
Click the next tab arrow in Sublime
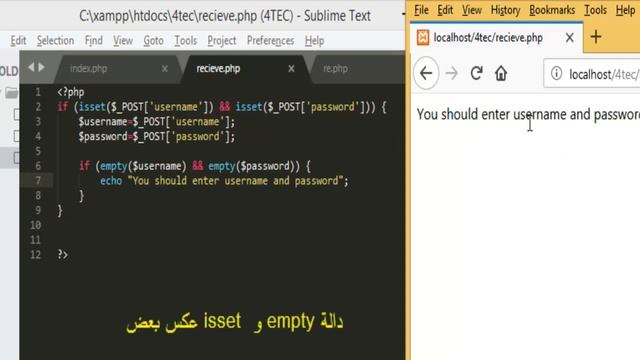click(x=42, y=67)
